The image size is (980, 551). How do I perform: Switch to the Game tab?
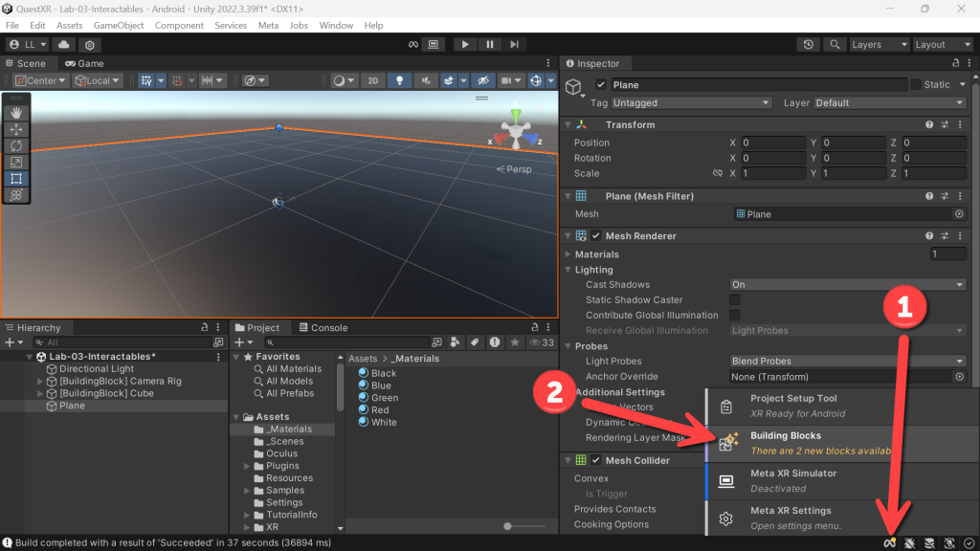pyautogui.click(x=84, y=64)
